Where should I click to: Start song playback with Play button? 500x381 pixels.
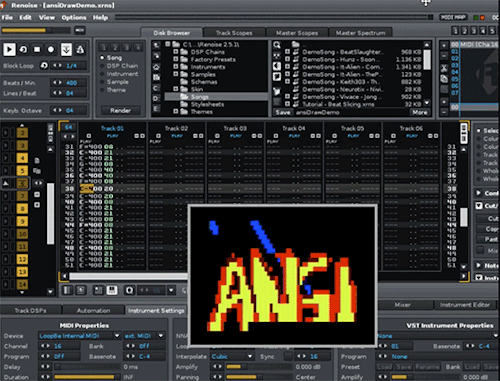pos(9,50)
